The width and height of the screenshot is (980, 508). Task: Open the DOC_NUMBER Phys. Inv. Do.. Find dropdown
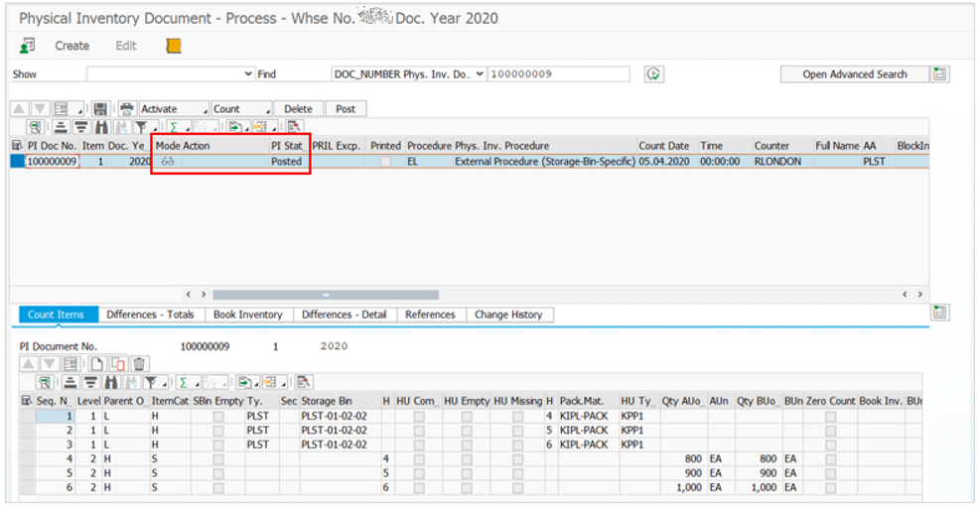[x=480, y=73]
